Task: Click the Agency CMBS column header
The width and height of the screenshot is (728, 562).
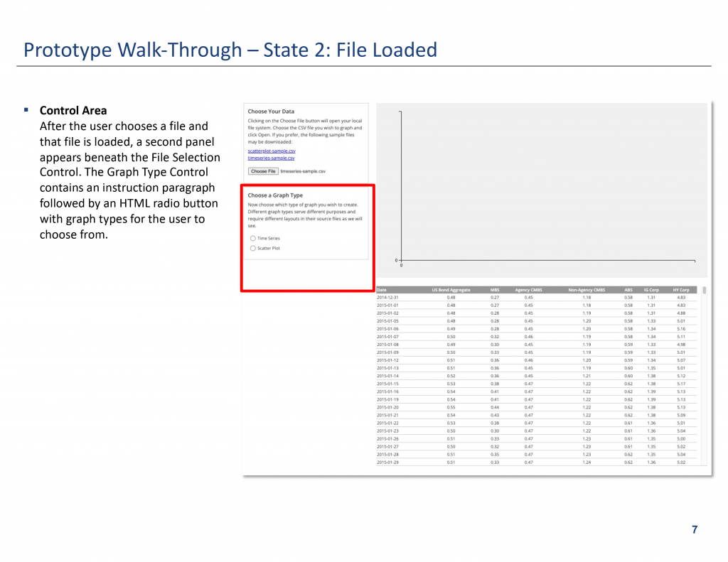Action: [528, 290]
